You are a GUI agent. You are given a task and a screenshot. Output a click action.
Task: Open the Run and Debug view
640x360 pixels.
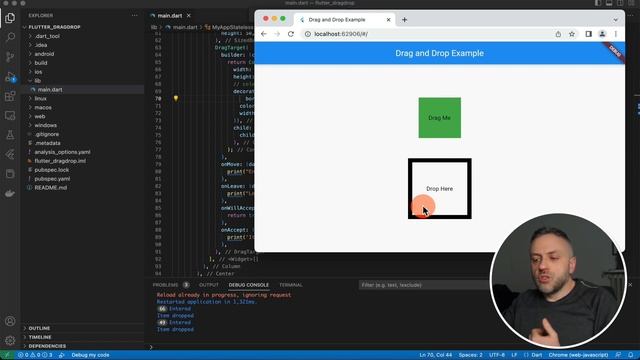pos(10,76)
